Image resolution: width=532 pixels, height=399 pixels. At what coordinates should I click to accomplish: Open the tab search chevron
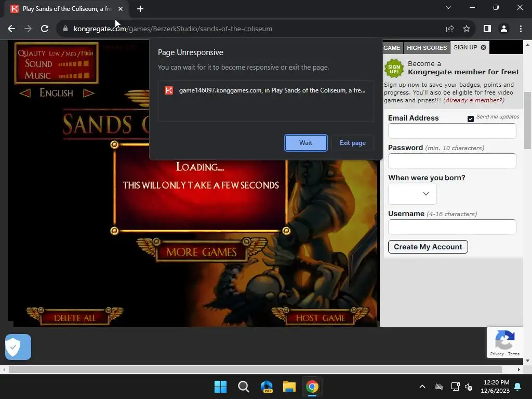tap(448, 7)
